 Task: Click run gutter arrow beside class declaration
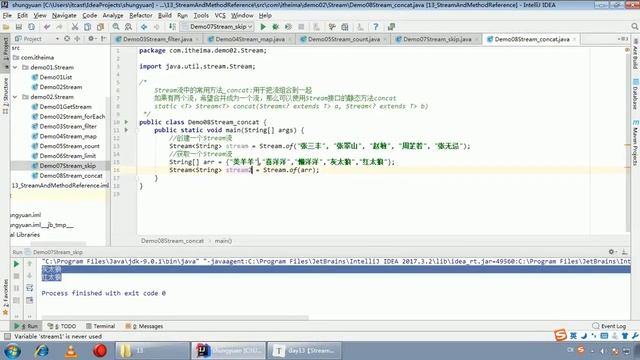(x=126, y=122)
